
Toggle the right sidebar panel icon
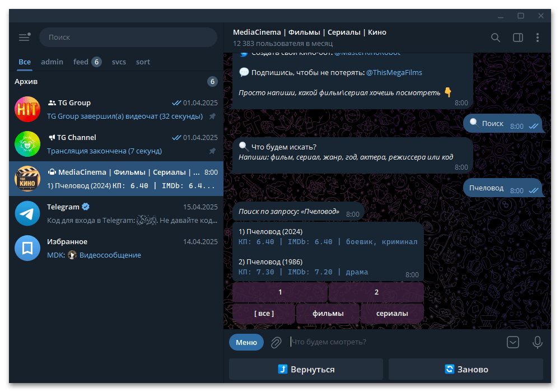click(x=518, y=38)
